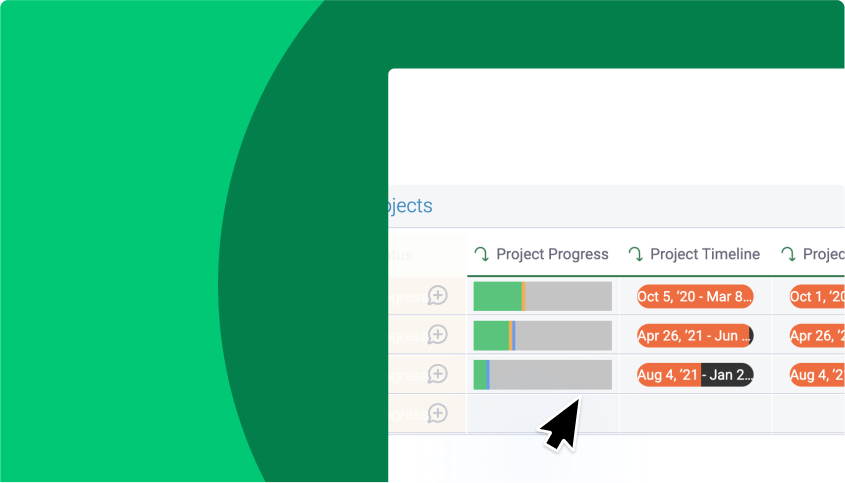Click the partially visible Oct 1 timeline pill
The image size is (845, 483).
(x=818, y=296)
